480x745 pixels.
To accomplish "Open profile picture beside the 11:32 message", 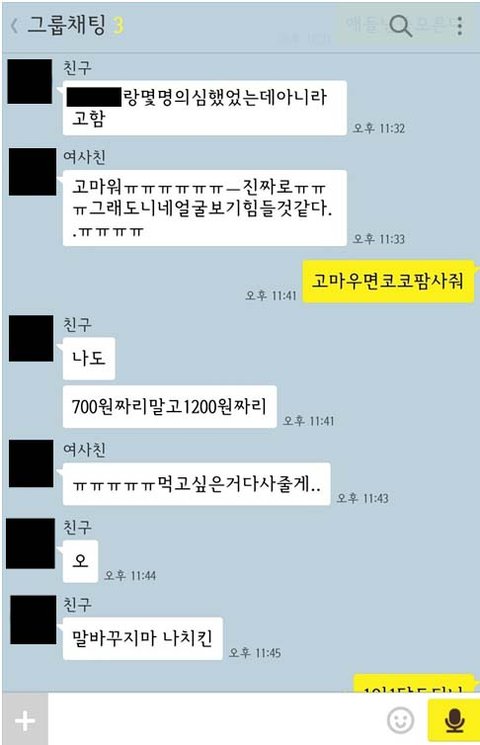I will 30,81.
